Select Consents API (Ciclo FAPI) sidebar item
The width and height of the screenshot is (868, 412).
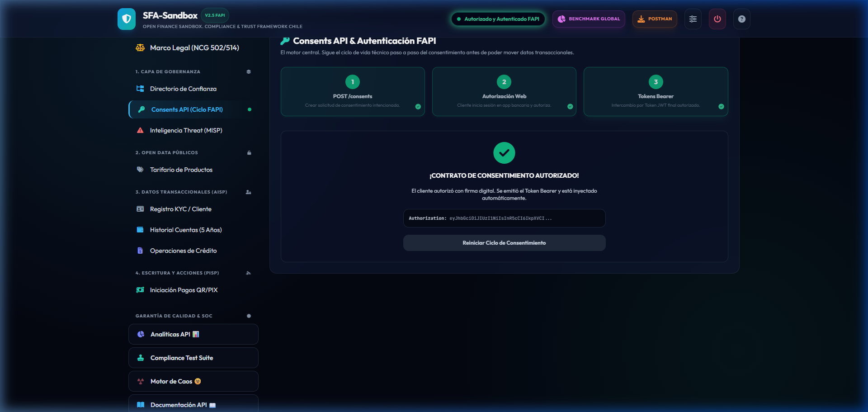(193, 109)
